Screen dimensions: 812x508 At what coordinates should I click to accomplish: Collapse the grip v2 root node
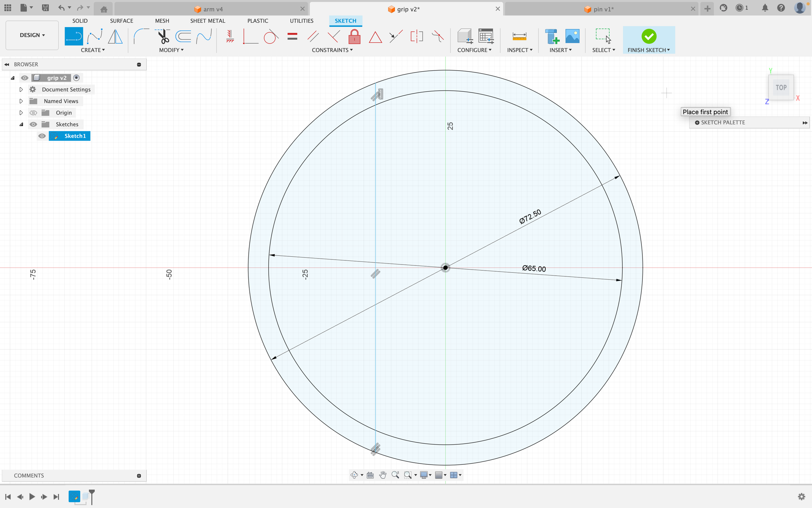point(13,78)
